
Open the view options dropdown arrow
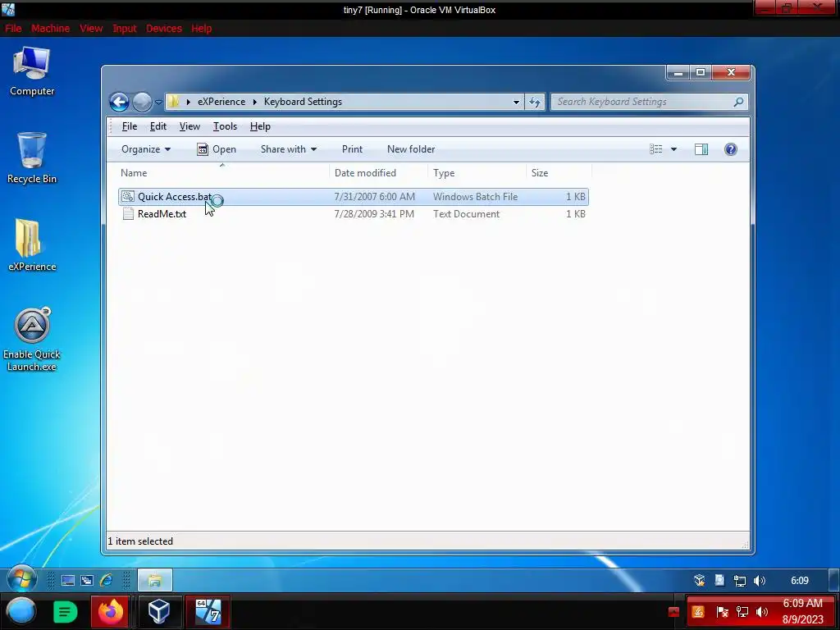pyautogui.click(x=674, y=149)
